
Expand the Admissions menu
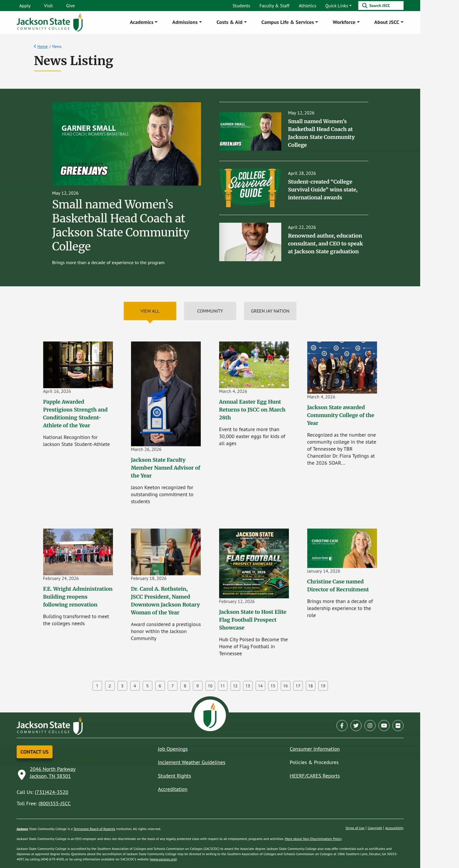click(x=187, y=22)
